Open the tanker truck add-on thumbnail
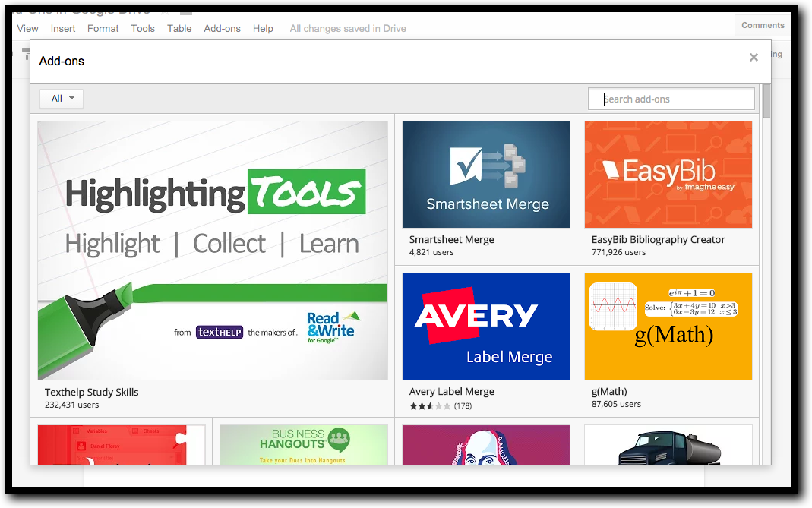 click(668, 445)
